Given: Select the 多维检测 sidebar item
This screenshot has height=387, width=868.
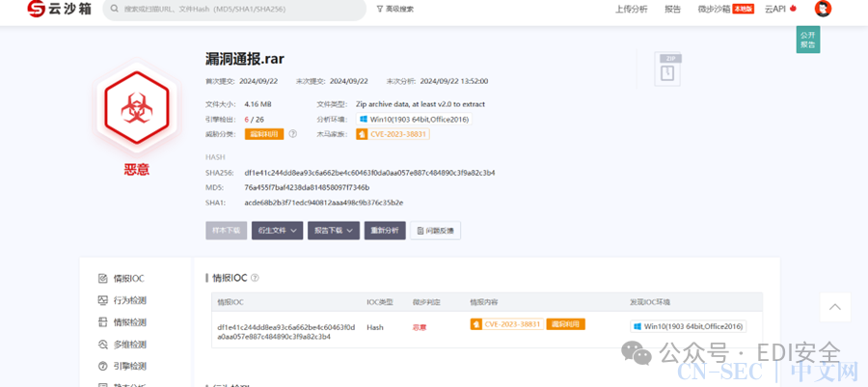Looking at the screenshot, I should tap(122, 345).
